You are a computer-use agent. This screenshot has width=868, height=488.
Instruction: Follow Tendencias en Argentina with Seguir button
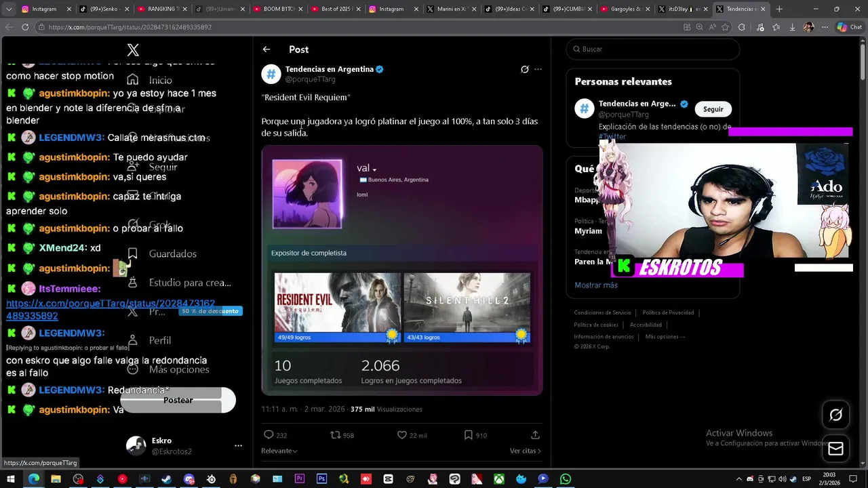(x=713, y=109)
